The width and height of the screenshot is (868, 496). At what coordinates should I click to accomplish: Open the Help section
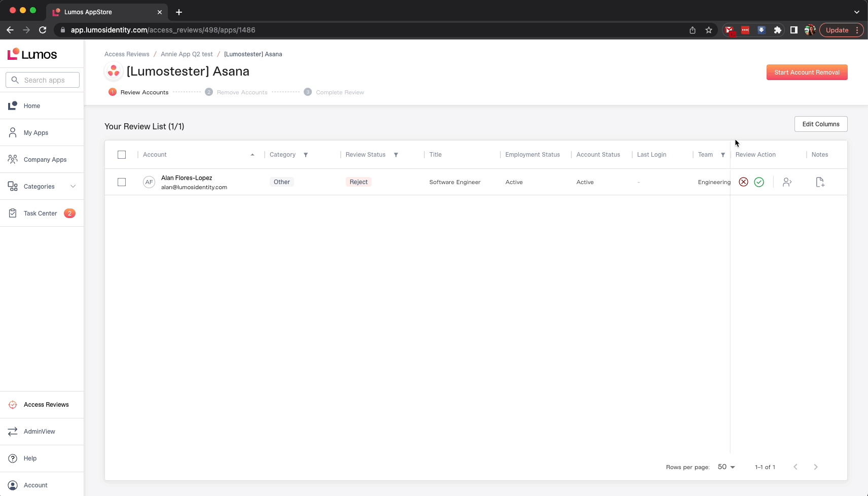pos(42,458)
